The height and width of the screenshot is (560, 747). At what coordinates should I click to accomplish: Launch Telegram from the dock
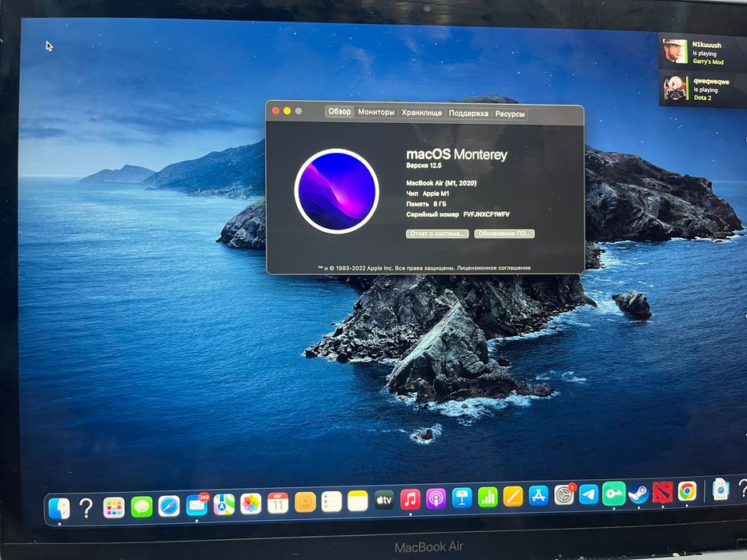[x=588, y=494]
